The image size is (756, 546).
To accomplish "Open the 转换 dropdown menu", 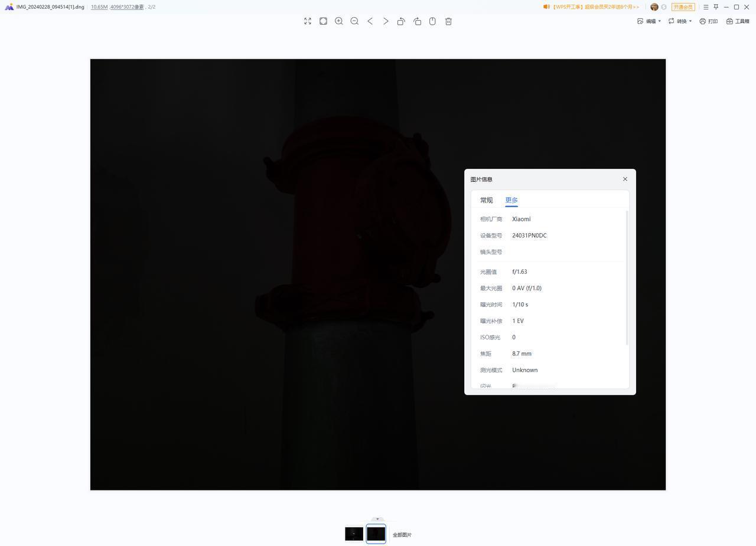I will point(680,21).
